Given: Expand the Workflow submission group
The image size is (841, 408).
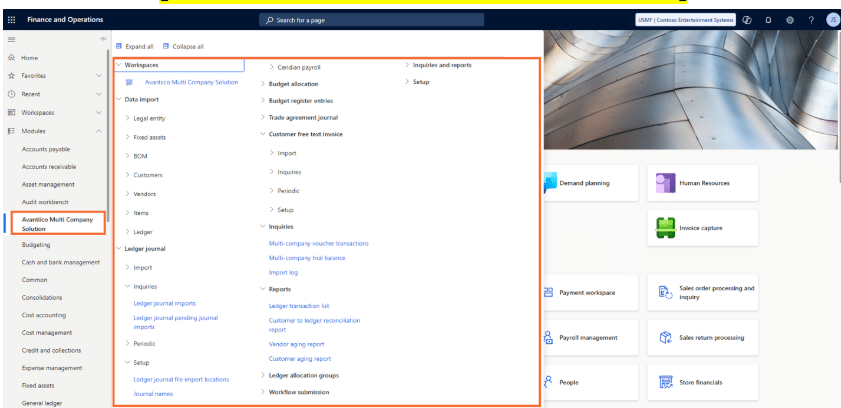Looking at the screenshot, I should (x=263, y=392).
